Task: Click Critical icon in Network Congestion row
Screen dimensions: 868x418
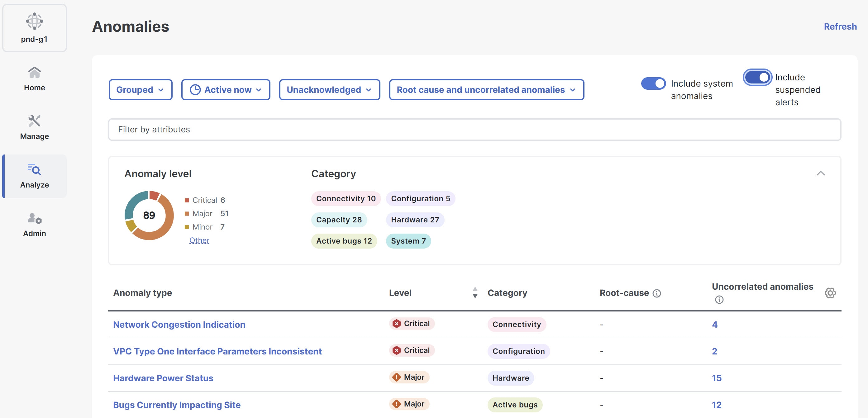Action: [397, 324]
